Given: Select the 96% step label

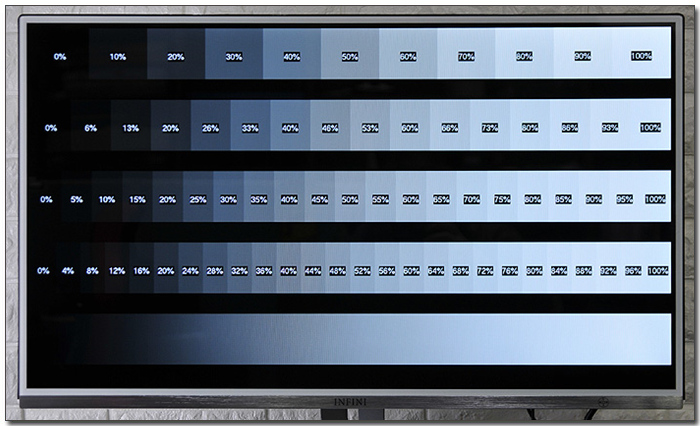Looking at the screenshot, I should [x=633, y=271].
